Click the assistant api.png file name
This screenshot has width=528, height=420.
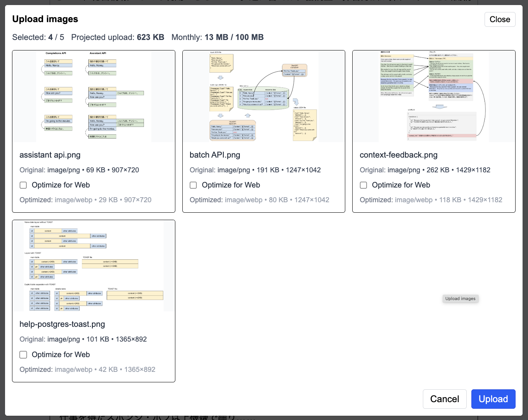click(x=50, y=155)
